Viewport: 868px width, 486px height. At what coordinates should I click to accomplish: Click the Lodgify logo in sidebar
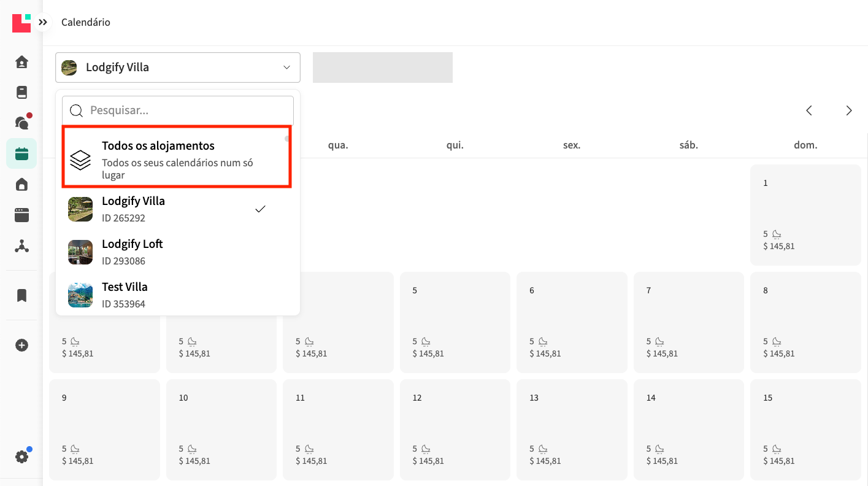pos(21,23)
